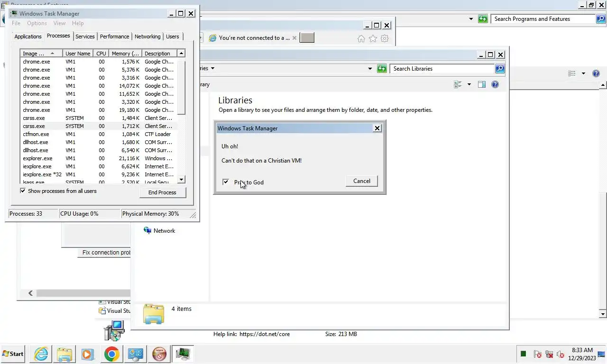
Task: Click search magnifier in Programs and Features
Action: 601,19
